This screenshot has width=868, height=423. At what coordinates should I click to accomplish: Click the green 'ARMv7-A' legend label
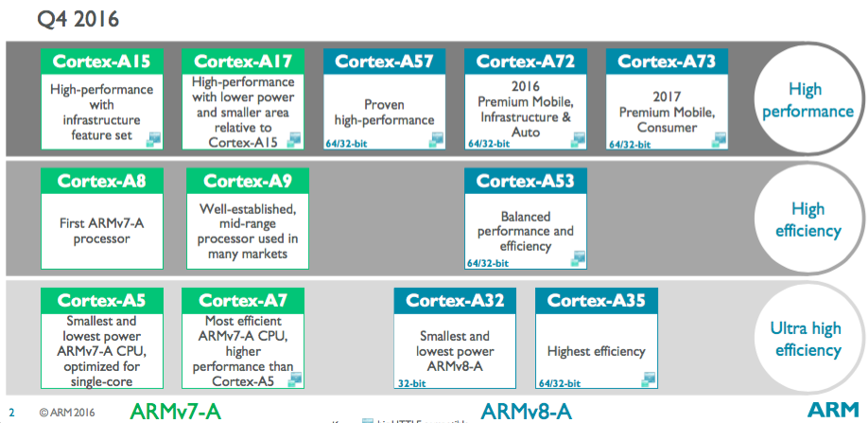point(176,412)
